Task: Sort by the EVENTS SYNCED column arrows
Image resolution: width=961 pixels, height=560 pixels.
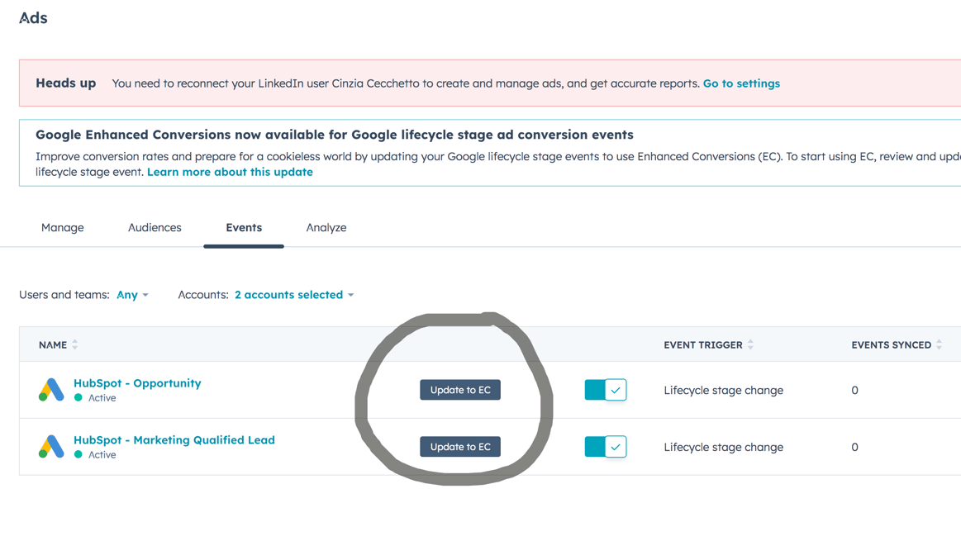Action: (x=939, y=344)
